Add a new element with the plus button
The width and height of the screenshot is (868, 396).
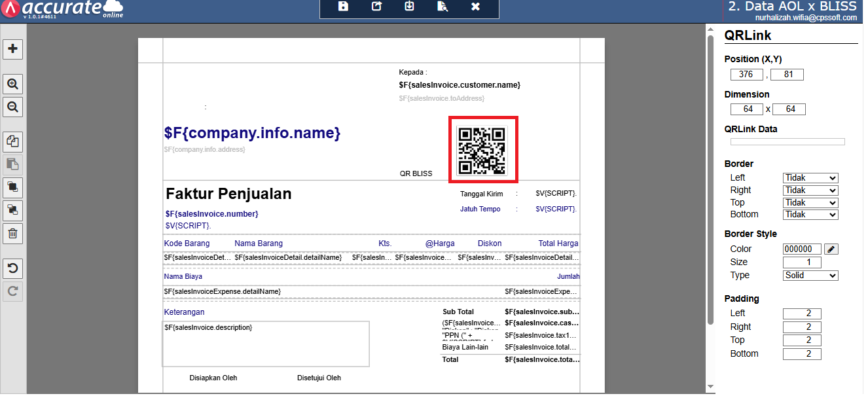(13, 48)
